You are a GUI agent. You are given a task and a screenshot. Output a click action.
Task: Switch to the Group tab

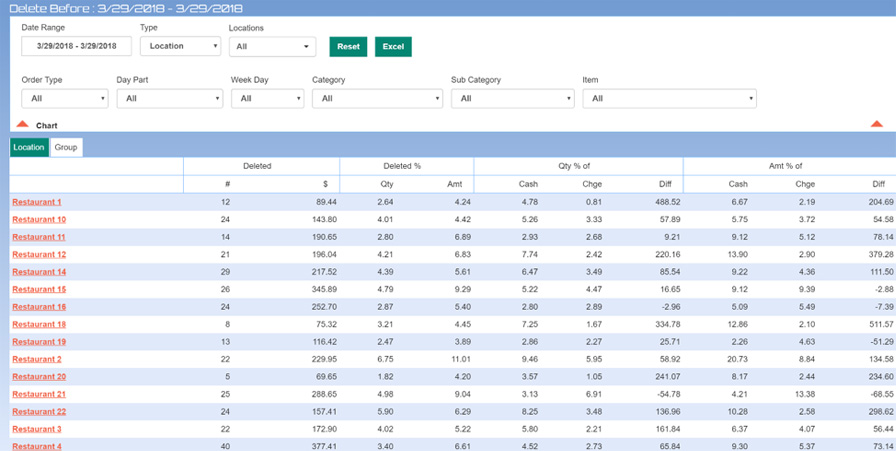pyautogui.click(x=66, y=148)
